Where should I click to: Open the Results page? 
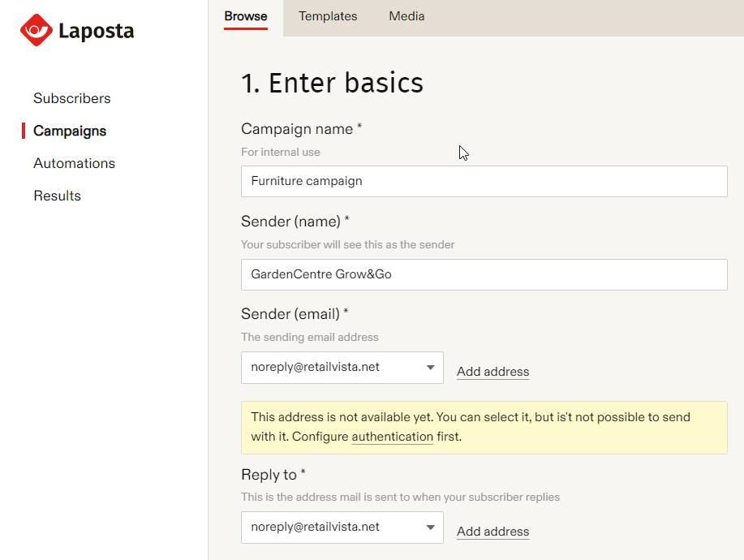[57, 196]
